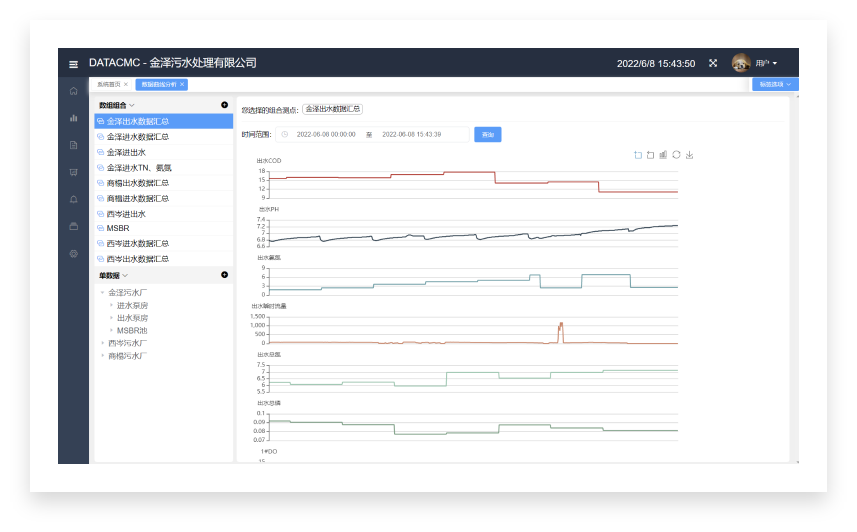
Task: Click the 出水总氮 chart title
Action: 269,354
